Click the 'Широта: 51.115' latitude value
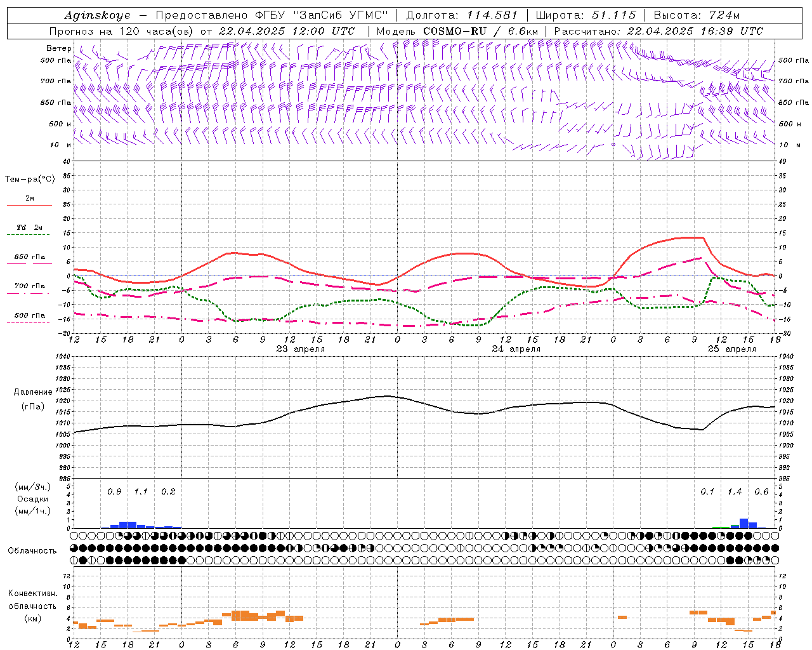The width and height of the screenshot is (812, 650). [586, 15]
